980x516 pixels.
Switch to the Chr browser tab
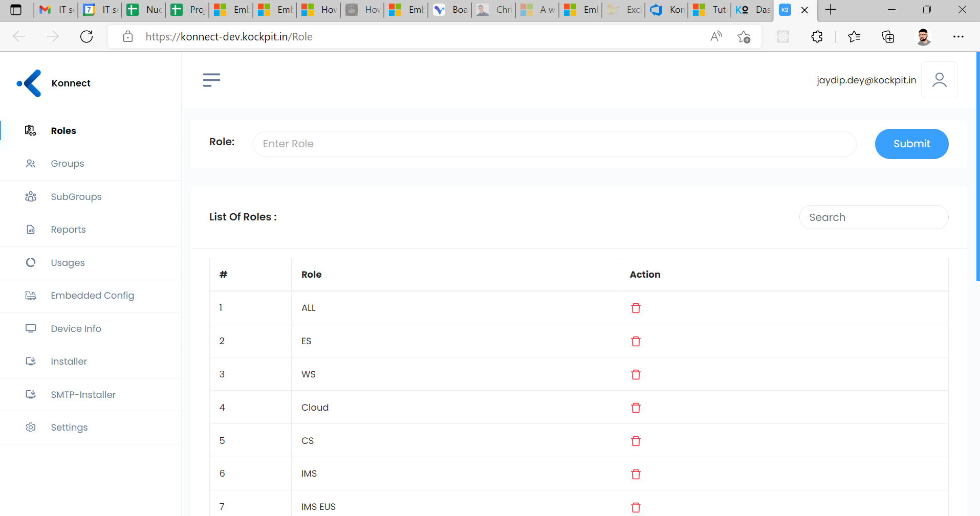494,10
